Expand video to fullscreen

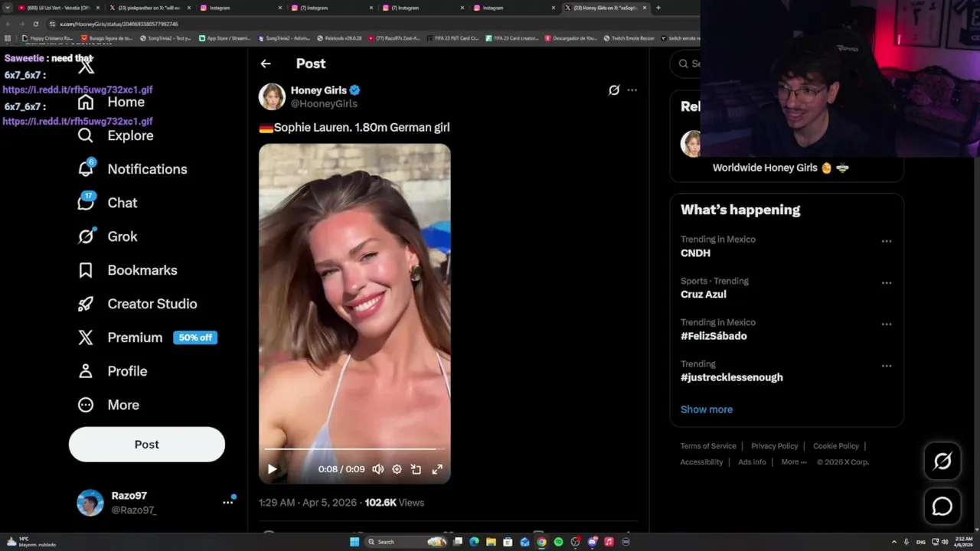pyautogui.click(x=437, y=469)
